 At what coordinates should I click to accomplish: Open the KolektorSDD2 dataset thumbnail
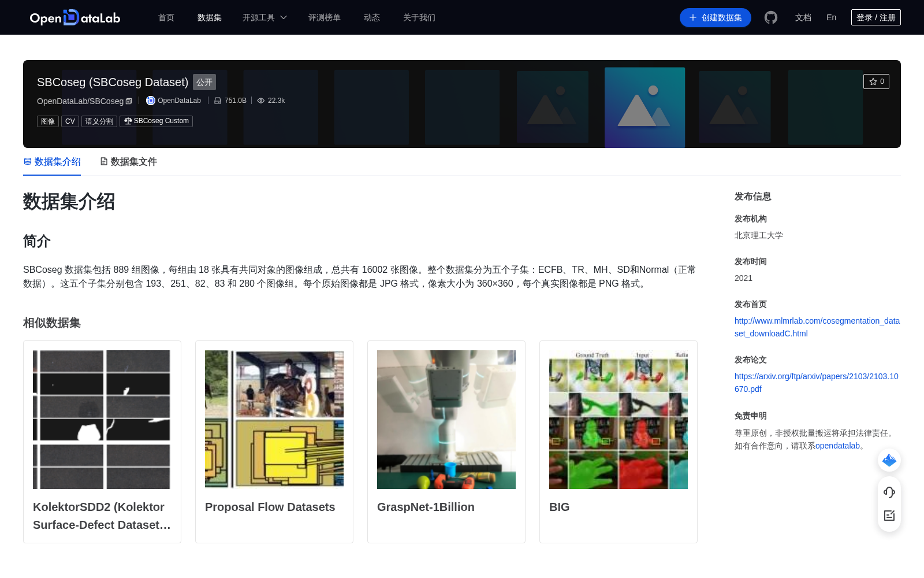pos(102,420)
